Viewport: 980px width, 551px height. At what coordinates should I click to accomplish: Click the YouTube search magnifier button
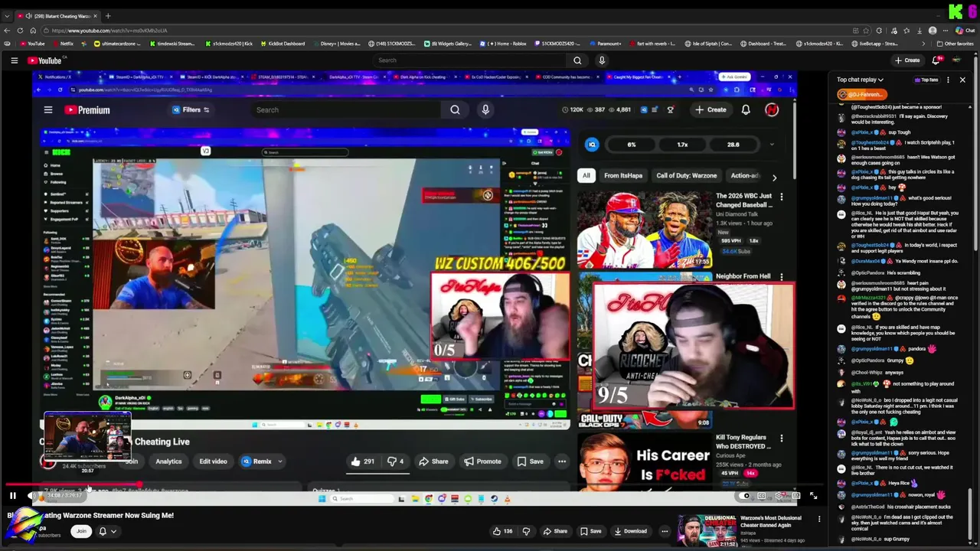577,60
